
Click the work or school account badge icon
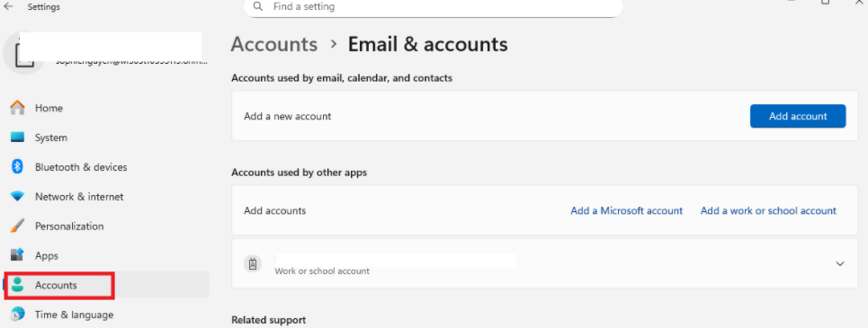(253, 264)
